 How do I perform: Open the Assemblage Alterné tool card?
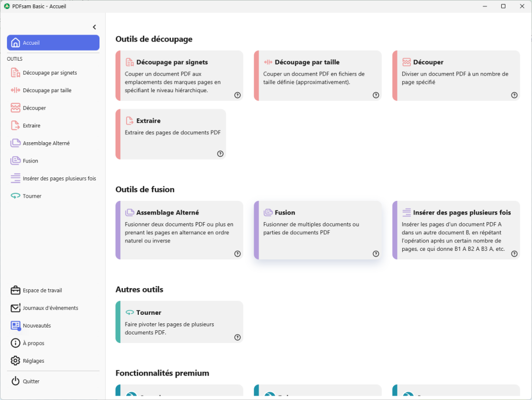[179, 230]
